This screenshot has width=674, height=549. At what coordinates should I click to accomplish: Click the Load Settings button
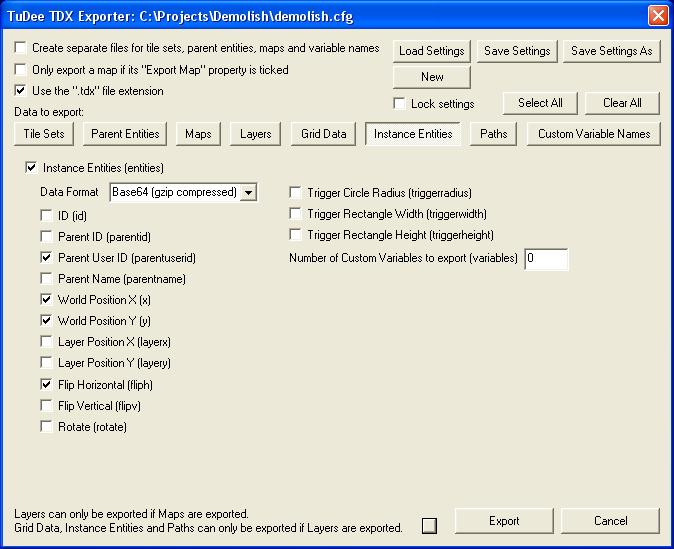432,51
